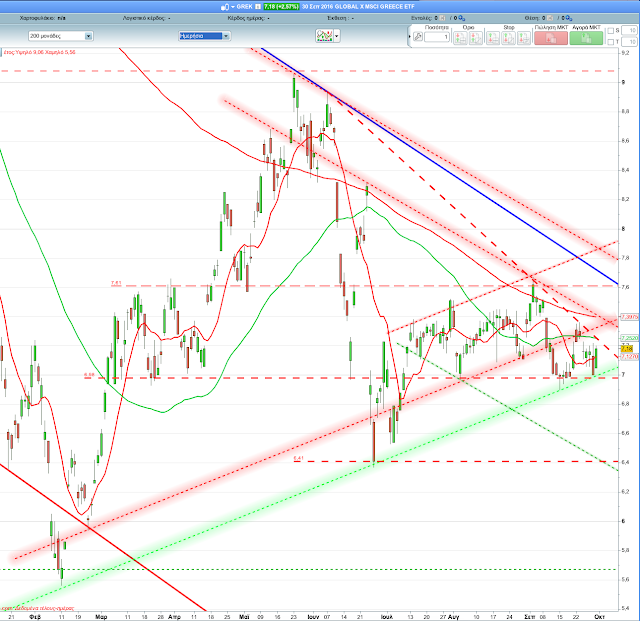This screenshot has height=621, width=640.
Task: Click the second Όριο limit order icon
Action: pos(476,38)
